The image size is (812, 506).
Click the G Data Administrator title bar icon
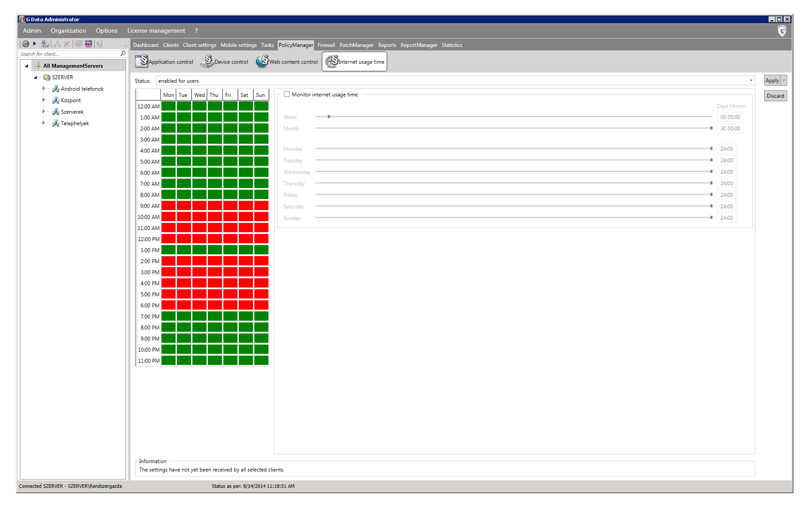click(22, 19)
